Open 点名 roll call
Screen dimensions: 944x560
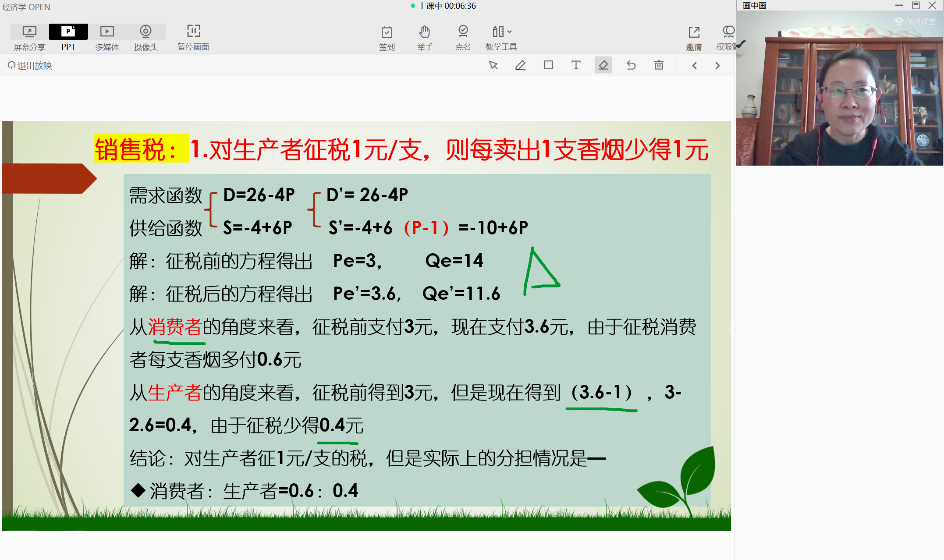click(463, 37)
